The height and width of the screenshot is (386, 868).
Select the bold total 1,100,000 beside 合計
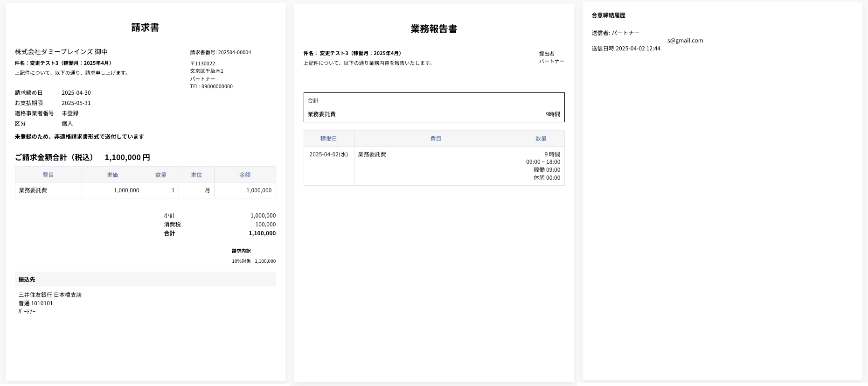point(262,233)
